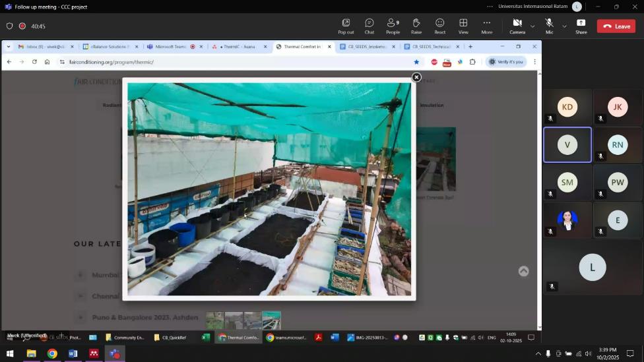The image size is (644, 362).
Task: Change the meeting View layout
Action: [x=463, y=26]
